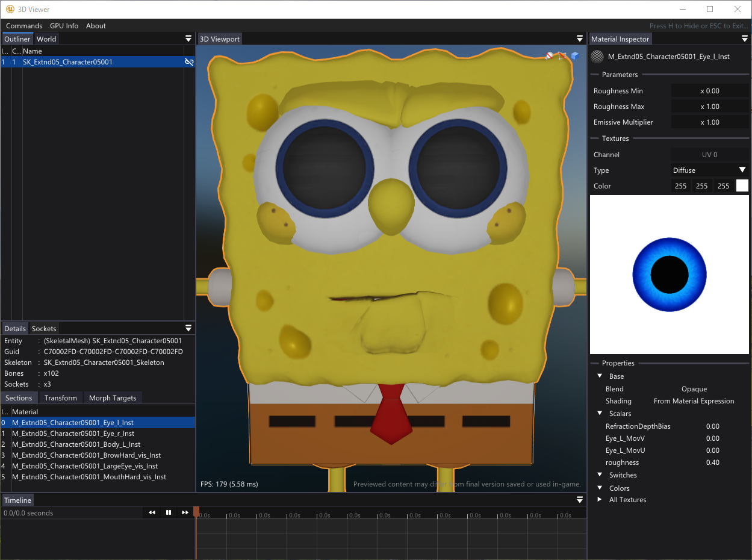Toggle visibility of SK_Extnd05_Character05001 in Outliner
752x560 pixels.
click(x=189, y=62)
